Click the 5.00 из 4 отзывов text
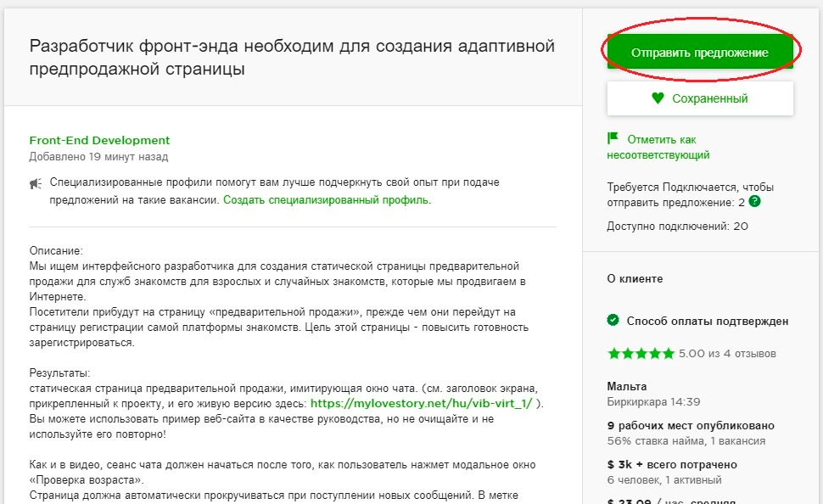The width and height of the screenshot is (823, 504). (x=727, y=353)
